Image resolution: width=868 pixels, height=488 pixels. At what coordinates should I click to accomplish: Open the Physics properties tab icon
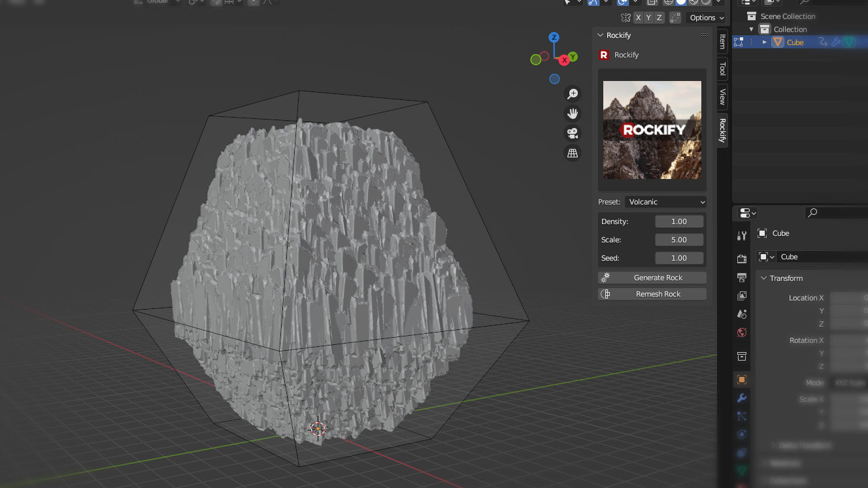[x=741, y=434]
